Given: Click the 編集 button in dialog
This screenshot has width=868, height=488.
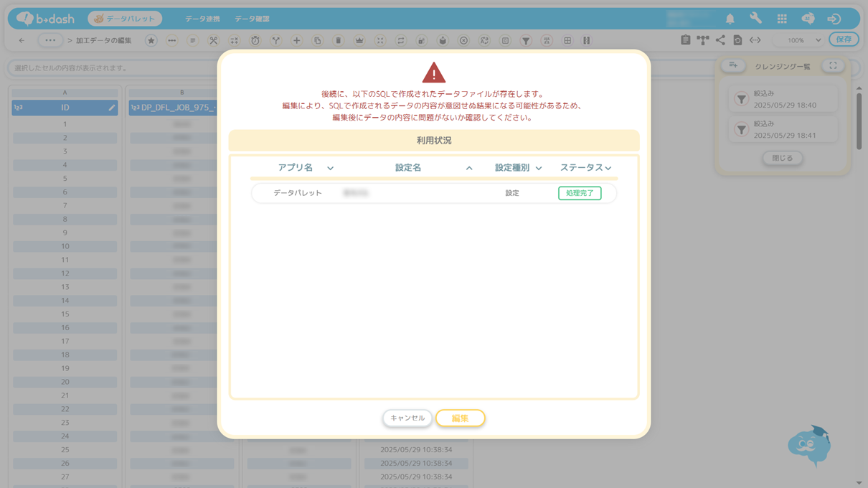Looking at the screenshot, I should click(461, 418).
